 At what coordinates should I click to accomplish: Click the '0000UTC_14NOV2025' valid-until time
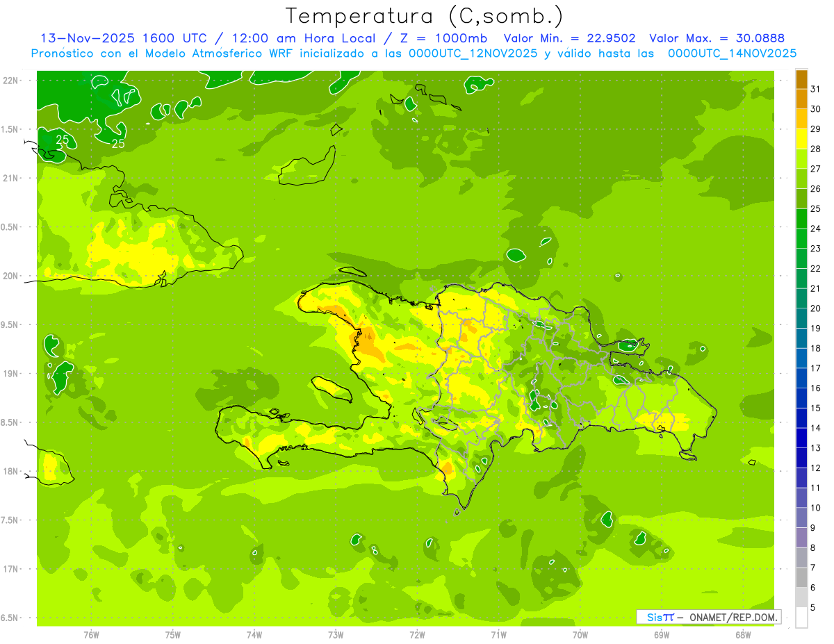click(732, 53)
